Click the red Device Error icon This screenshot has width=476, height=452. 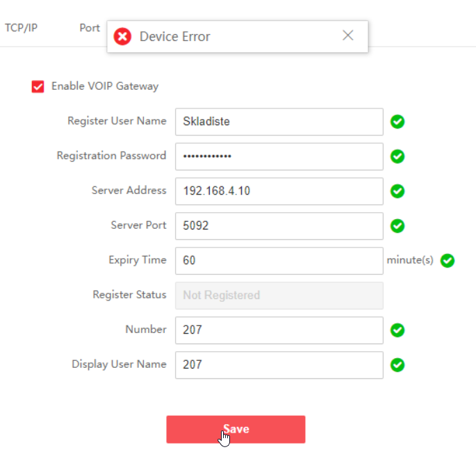click(122, 36)
